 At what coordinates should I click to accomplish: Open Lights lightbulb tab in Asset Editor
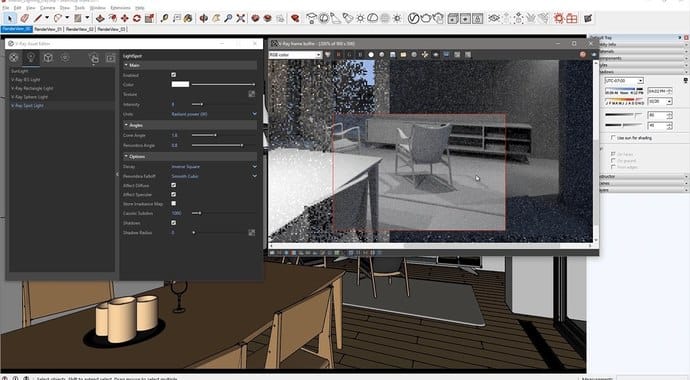click(x=31, y=58)
